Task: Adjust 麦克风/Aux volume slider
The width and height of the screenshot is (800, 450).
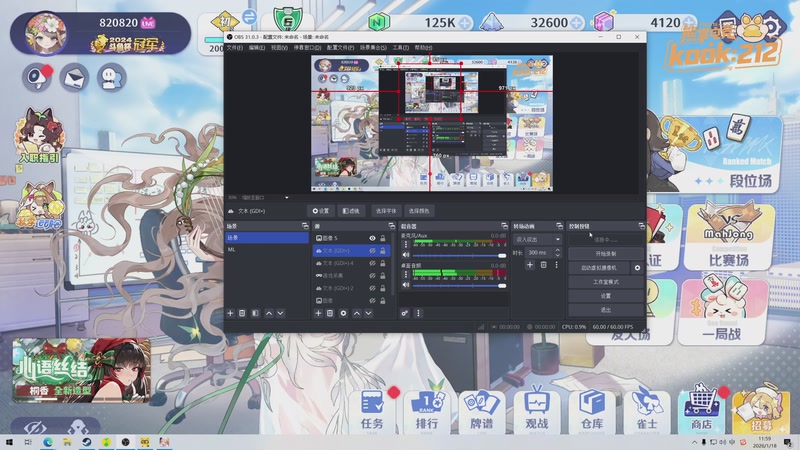Action: point(459,255)
